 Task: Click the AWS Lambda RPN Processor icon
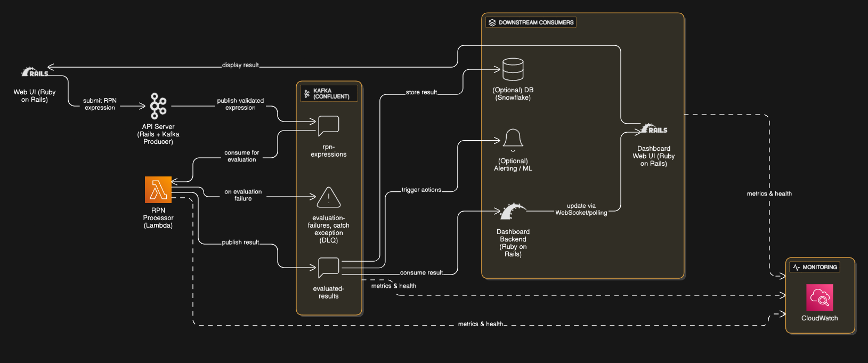pyautogui.click(x=158, y=190)
